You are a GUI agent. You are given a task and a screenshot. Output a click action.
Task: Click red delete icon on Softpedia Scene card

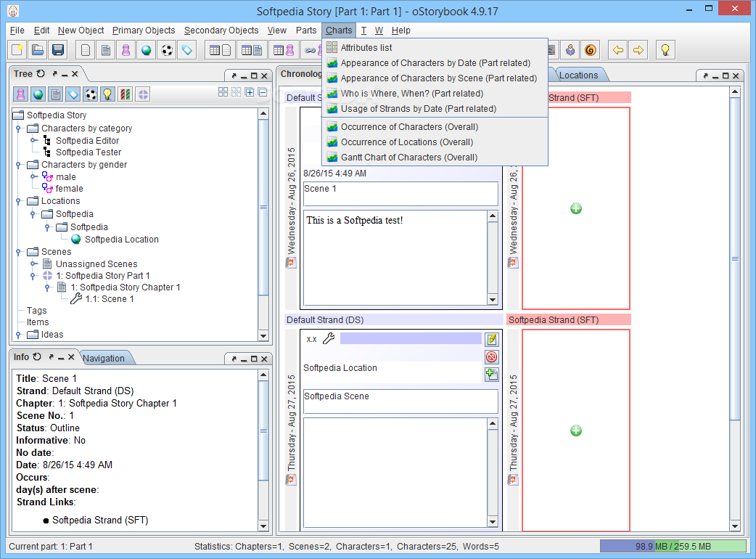tap(492, 357)
